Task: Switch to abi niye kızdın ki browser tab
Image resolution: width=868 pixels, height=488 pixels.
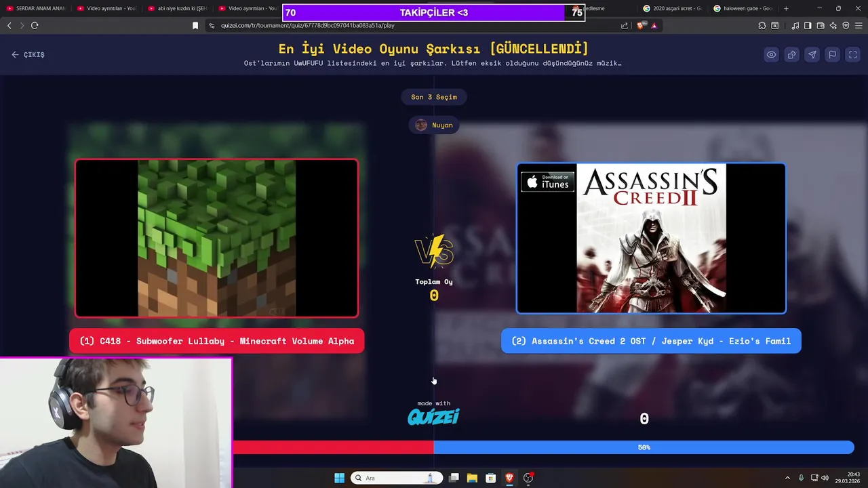Action: coord(176,8)
